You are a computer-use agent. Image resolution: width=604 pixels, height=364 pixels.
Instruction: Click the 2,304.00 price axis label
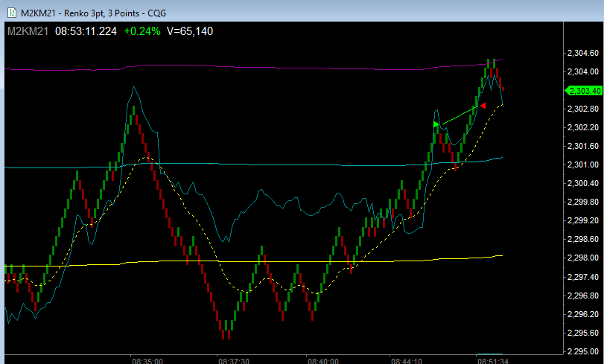583,71
